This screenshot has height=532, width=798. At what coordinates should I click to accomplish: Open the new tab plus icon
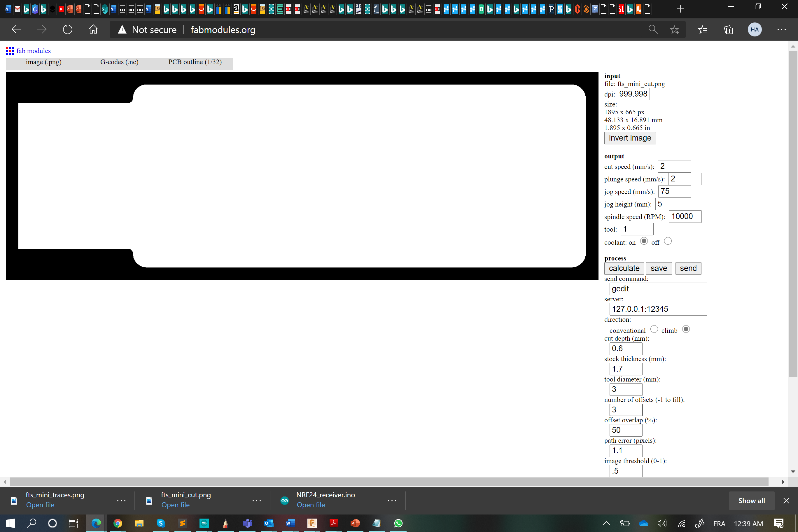(x=680, y=9)
